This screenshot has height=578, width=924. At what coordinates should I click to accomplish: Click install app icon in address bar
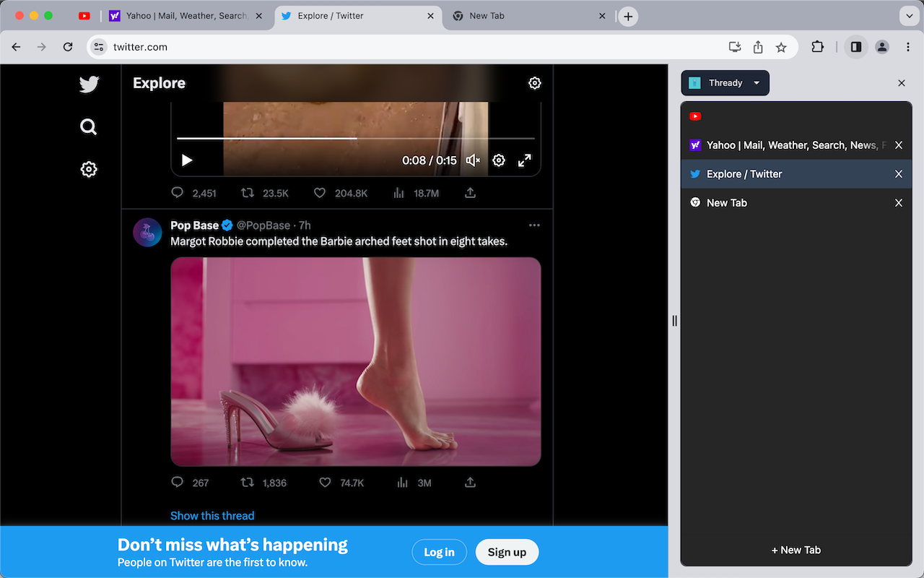click(x=735, y=47)
